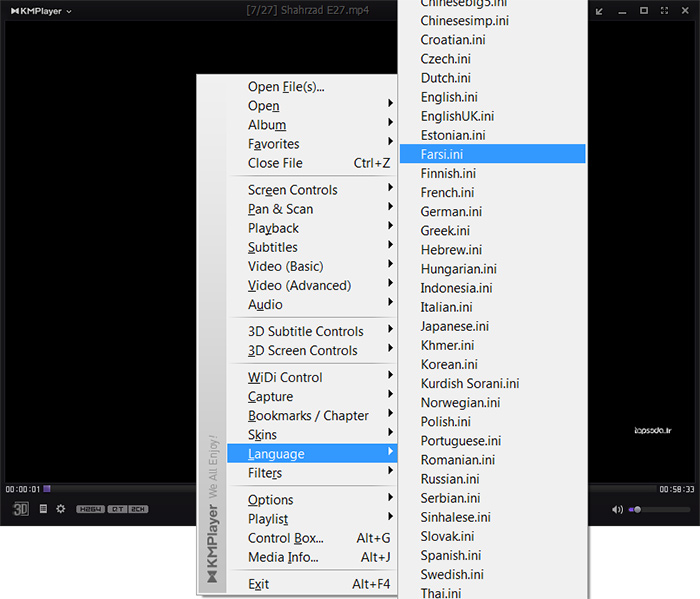
Task: Mute audio with the speaker icon
Action: point(617,509)
